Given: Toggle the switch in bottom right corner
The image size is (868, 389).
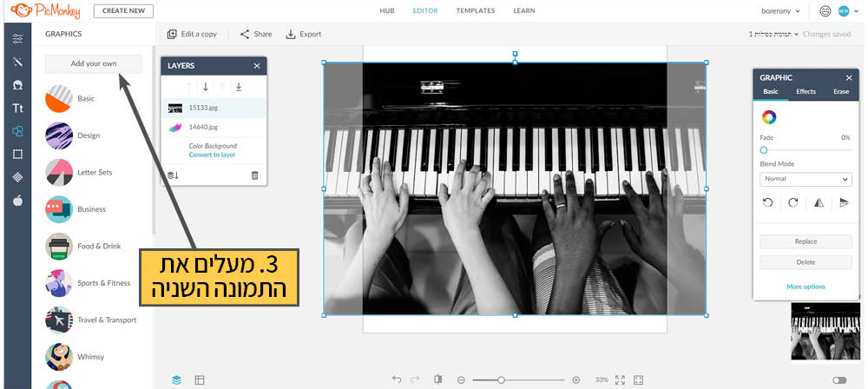Looking at the screenshot, I should (x=839, y=379).
